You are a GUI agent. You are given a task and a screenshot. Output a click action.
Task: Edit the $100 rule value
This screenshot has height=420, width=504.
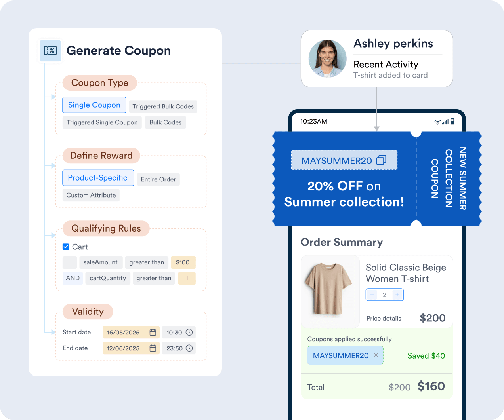[x=183, y=262]
